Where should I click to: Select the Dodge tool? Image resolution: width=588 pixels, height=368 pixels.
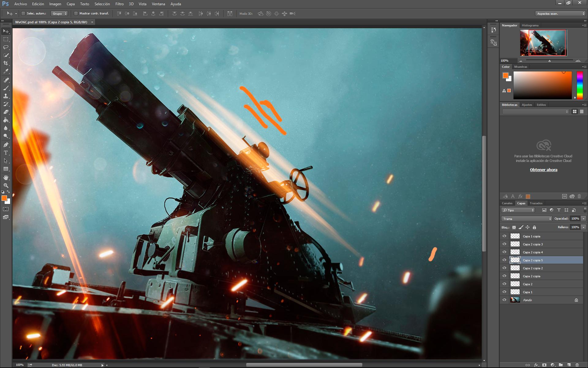pyautogui.click(x=6, y=136)
